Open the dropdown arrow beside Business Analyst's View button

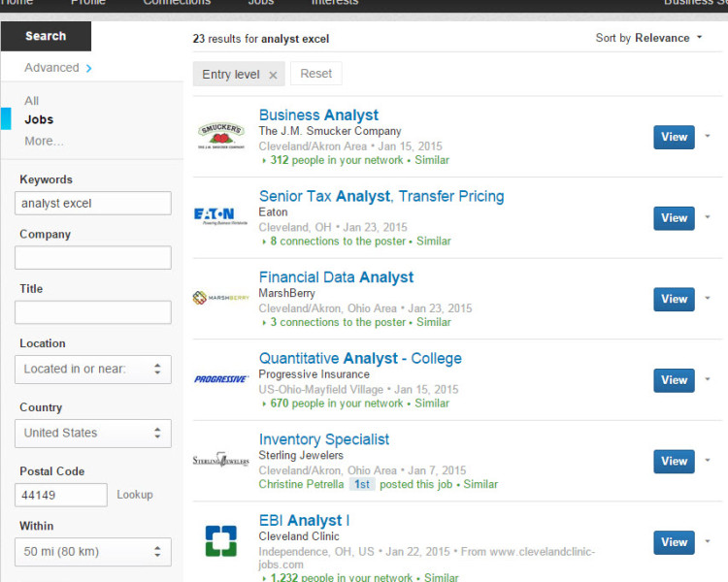click(x=708, y=136)
